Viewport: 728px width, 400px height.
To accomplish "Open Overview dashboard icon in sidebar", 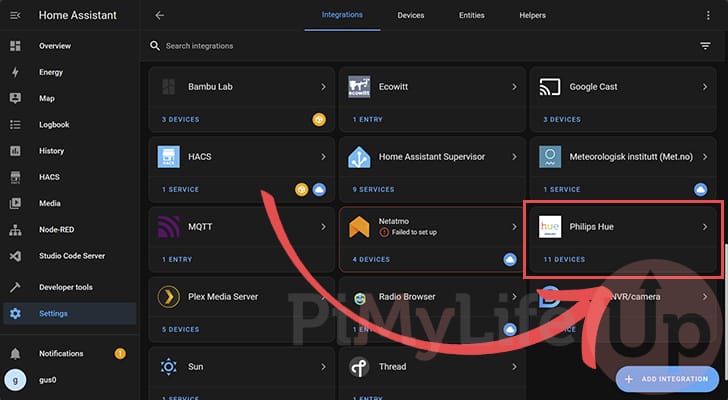I will tap(15, 45).
